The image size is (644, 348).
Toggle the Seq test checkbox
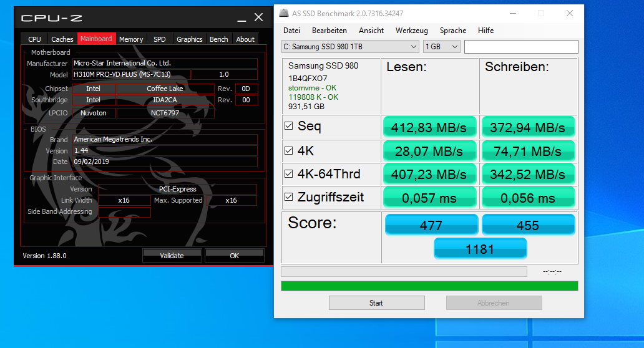pyautogui.click(x=289, y=125)
